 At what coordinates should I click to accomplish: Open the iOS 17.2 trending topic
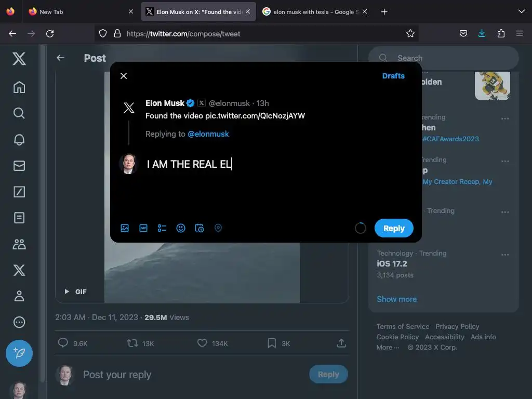392,263
